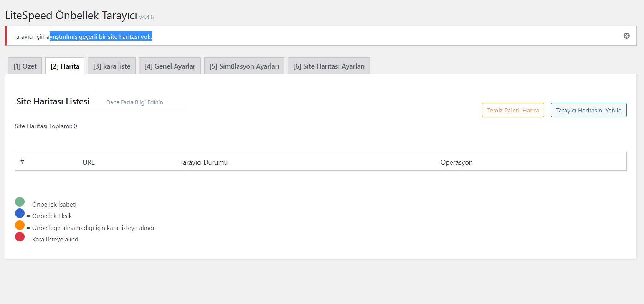Dismiss the sitemap error notice
644x304 pixels.
[626, 36]
